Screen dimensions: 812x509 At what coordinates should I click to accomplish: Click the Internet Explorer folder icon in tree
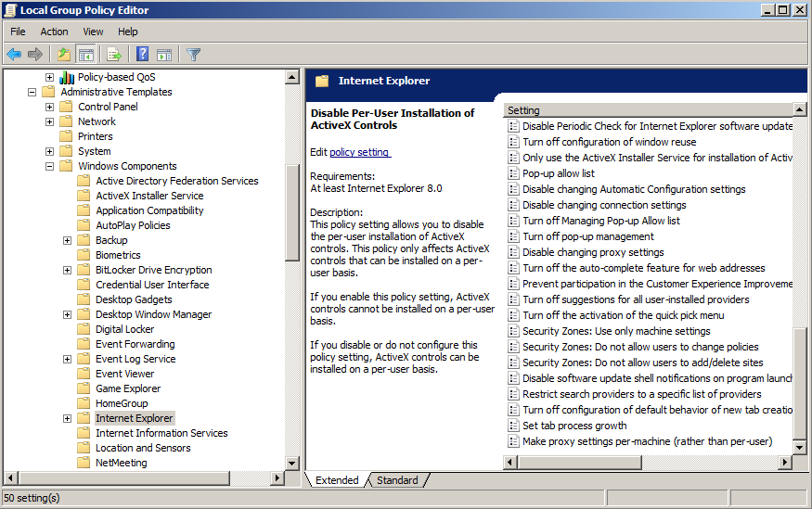[84, 418]
